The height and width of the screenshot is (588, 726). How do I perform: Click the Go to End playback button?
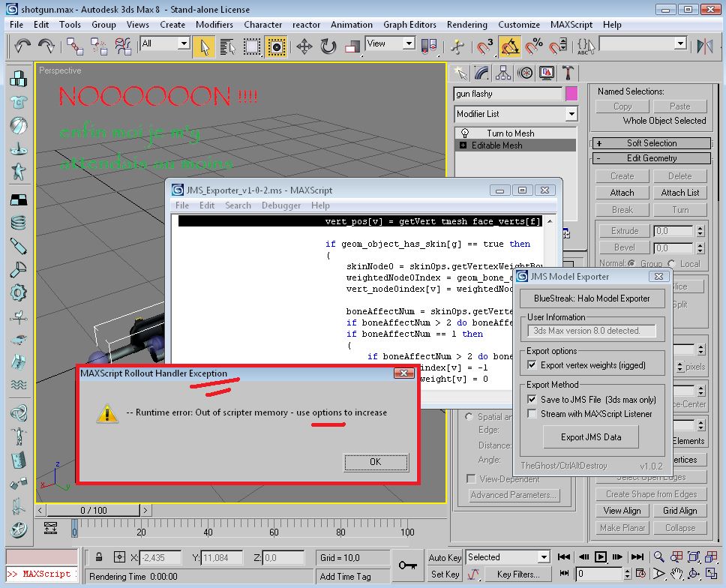point(637,557)
